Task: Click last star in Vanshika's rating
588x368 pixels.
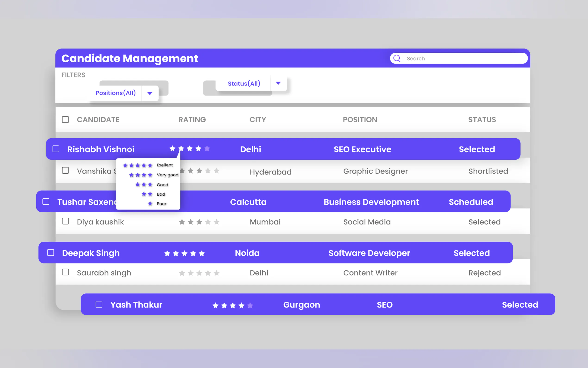Action: point(216,171)
